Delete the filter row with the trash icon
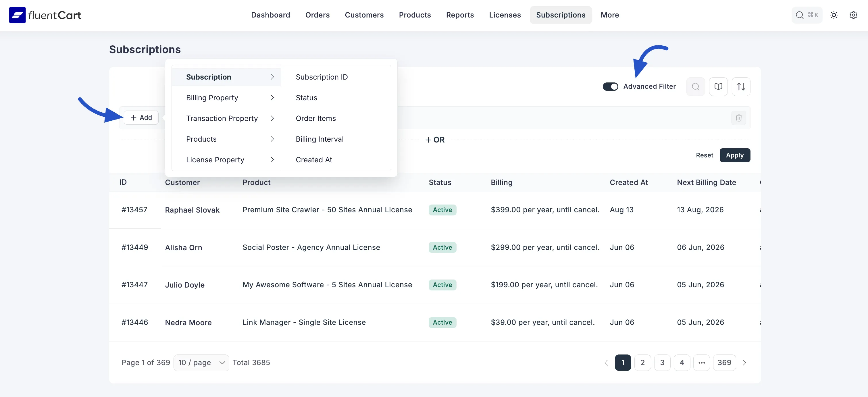 [x=739, y=118]
